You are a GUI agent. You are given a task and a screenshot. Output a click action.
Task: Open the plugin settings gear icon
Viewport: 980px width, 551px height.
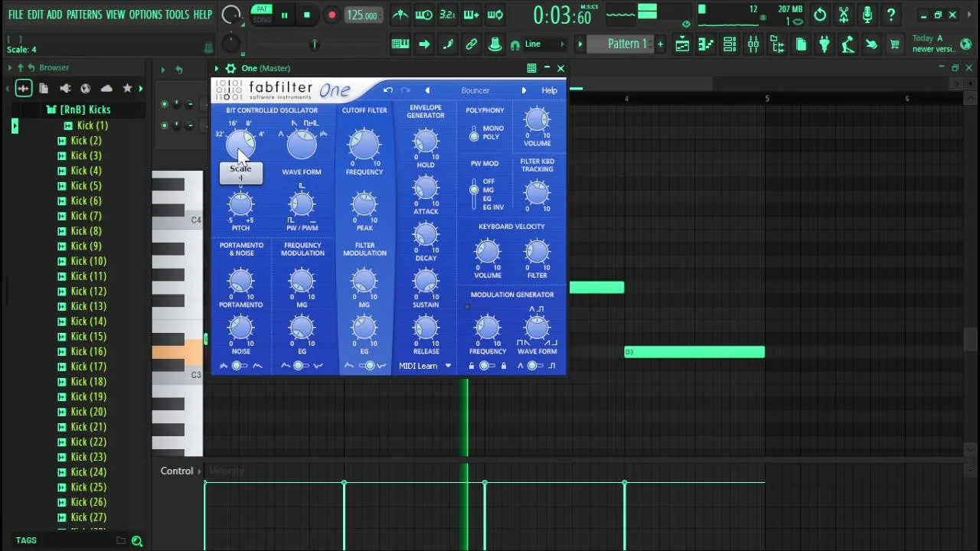pos(230,68)
